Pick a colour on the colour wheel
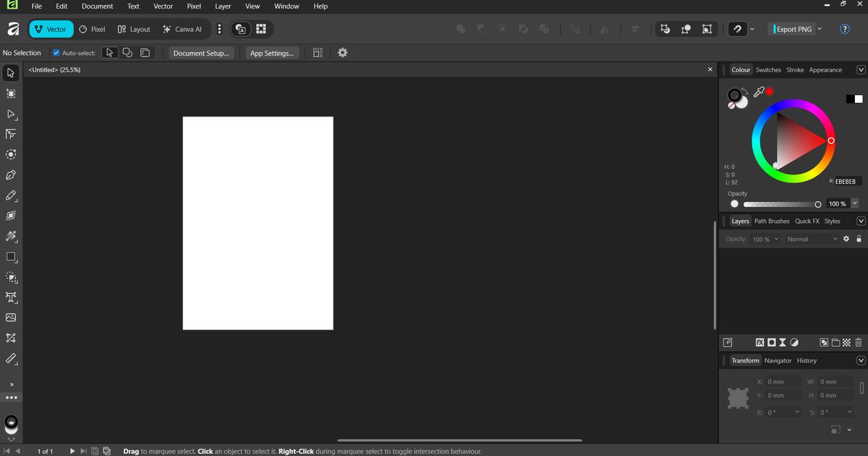Viewport: 868px width, 456px height. pos(829,139)
